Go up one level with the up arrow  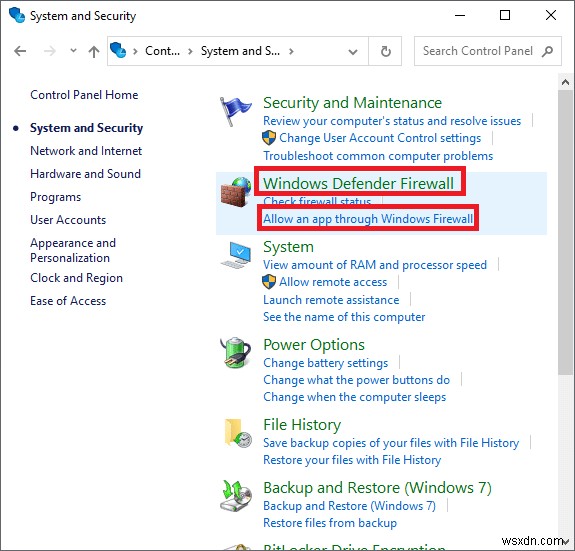click(x=94, y=51)
